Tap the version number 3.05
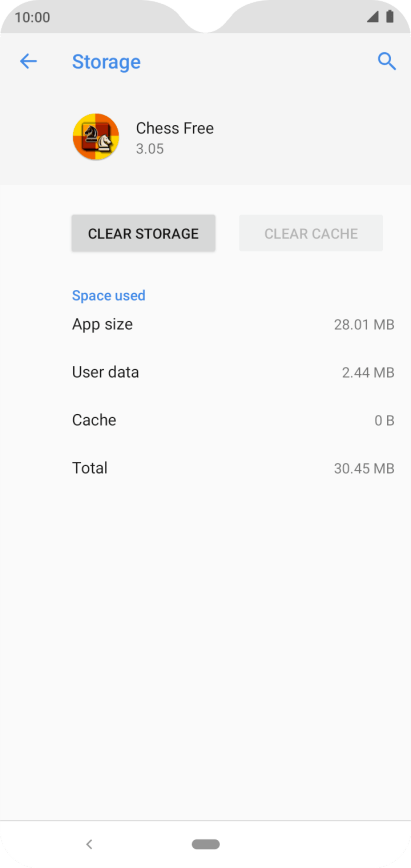The height and width of the screenshot is (868, 411). [x=150, y=149]
